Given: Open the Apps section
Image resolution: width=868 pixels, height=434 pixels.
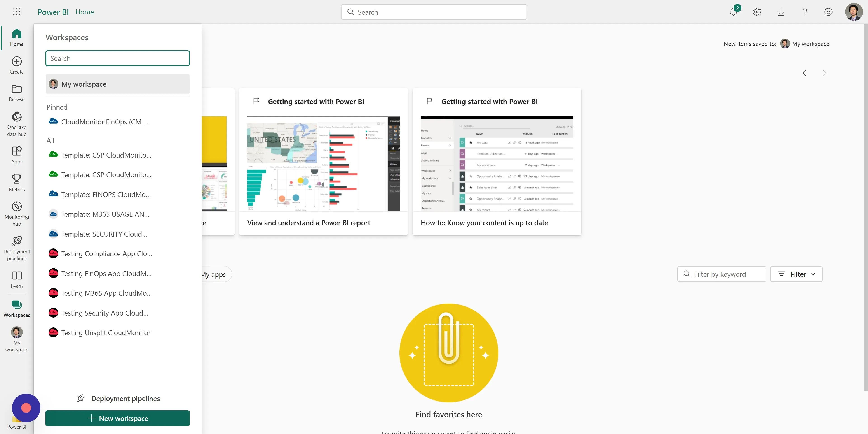Looking at the screenshot, I should [16, 155].
